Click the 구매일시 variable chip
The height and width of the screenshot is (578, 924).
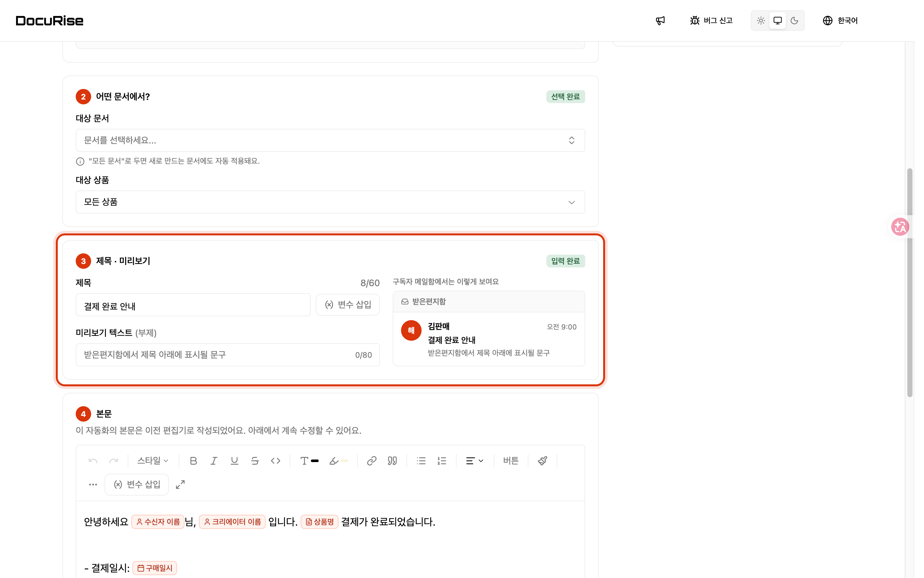coord(155,568)
